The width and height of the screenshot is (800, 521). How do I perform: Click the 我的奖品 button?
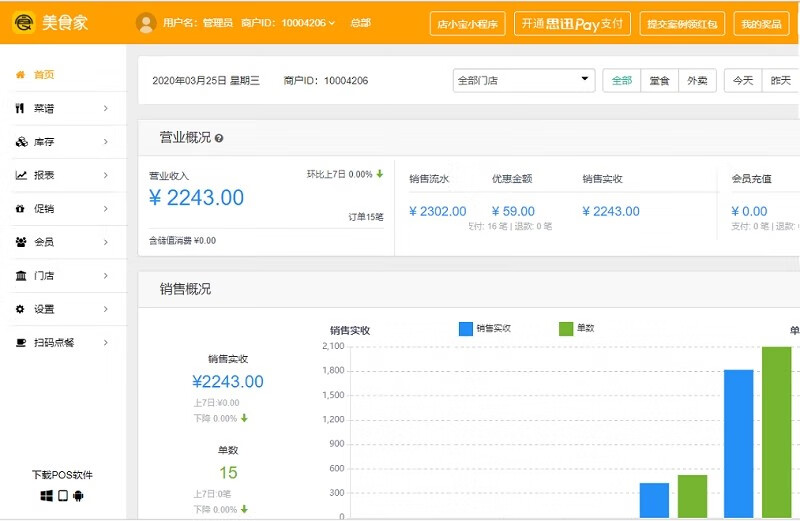(x=761, y=24)
